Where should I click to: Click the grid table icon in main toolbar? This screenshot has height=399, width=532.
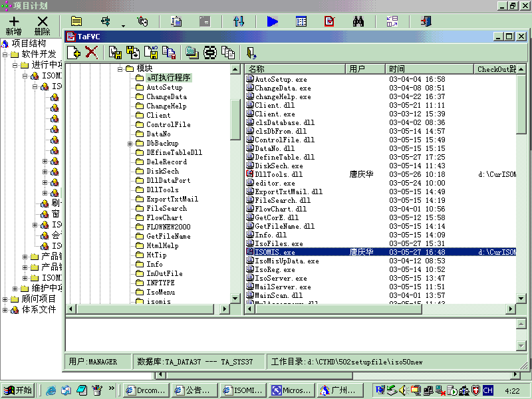tap(301, 21)
